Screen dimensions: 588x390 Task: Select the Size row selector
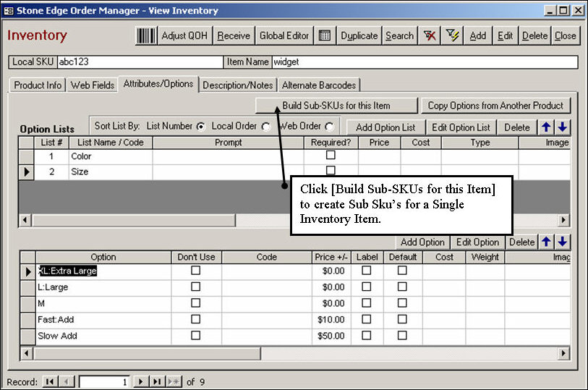(x=26, y=171)
